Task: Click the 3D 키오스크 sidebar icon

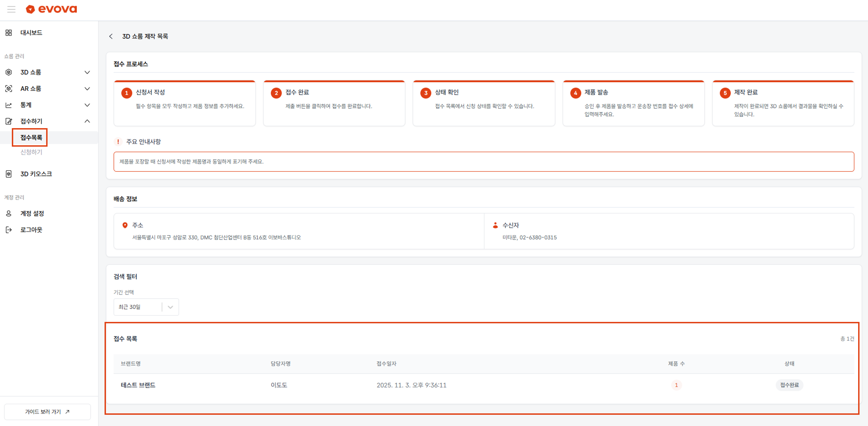Action: point(9,174)
